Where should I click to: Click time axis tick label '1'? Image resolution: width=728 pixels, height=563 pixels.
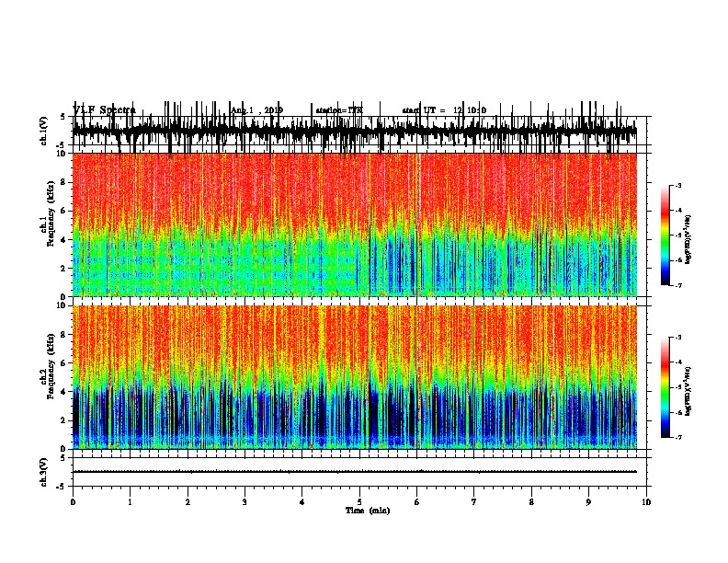click(x=131, y=502)
